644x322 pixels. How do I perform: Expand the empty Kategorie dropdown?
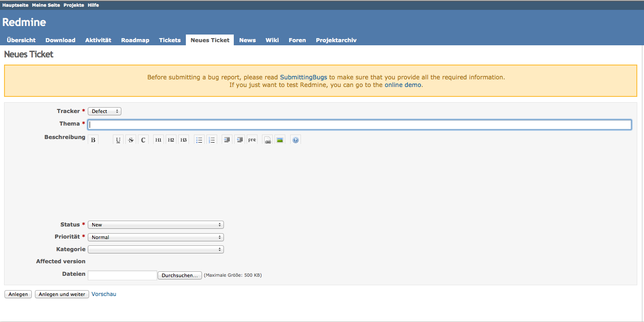pos(155,249)
